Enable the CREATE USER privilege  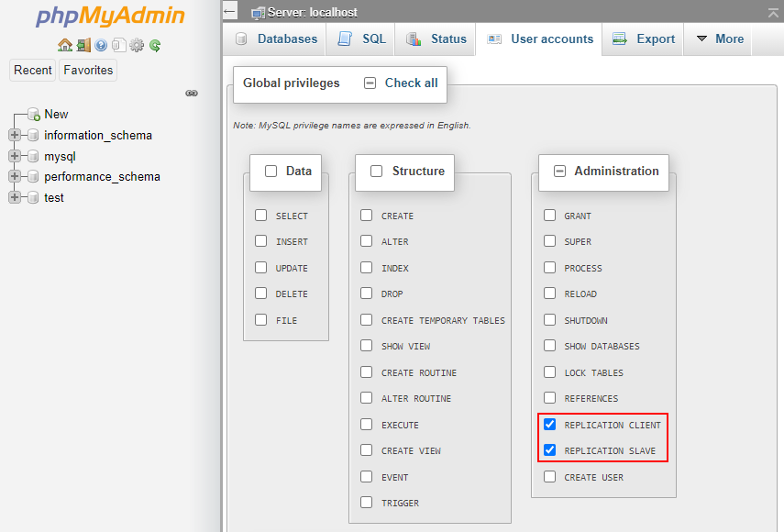pos(550,476)
